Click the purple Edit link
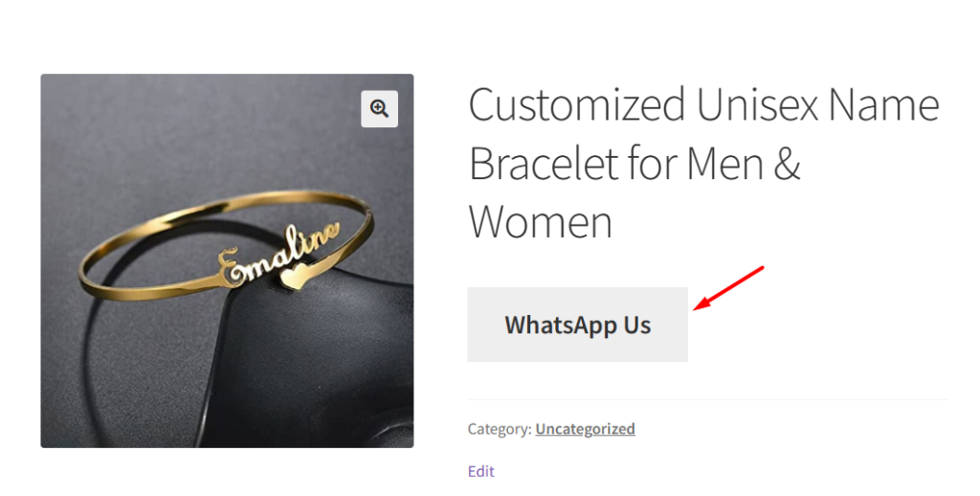980x496 pixels. point(480,471)
